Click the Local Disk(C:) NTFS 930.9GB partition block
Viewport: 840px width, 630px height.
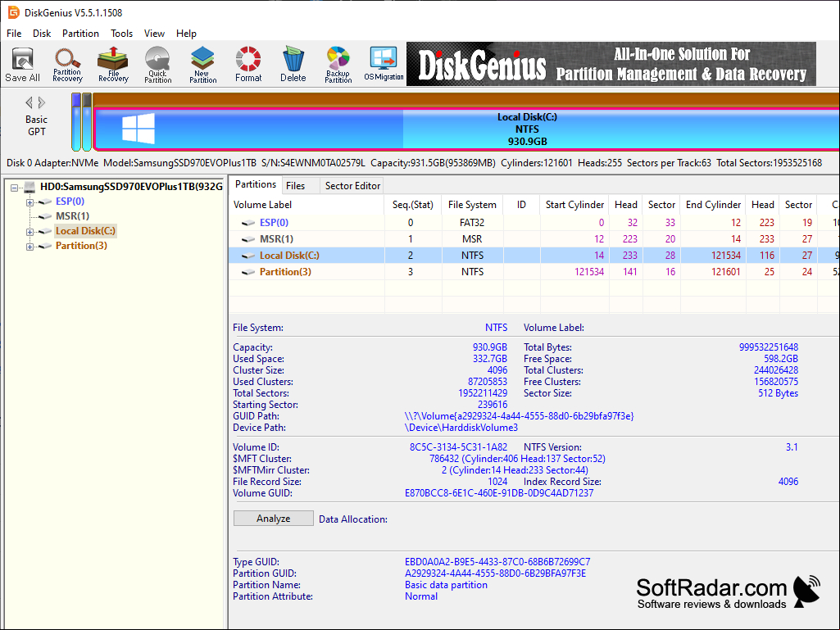point(467,129)
